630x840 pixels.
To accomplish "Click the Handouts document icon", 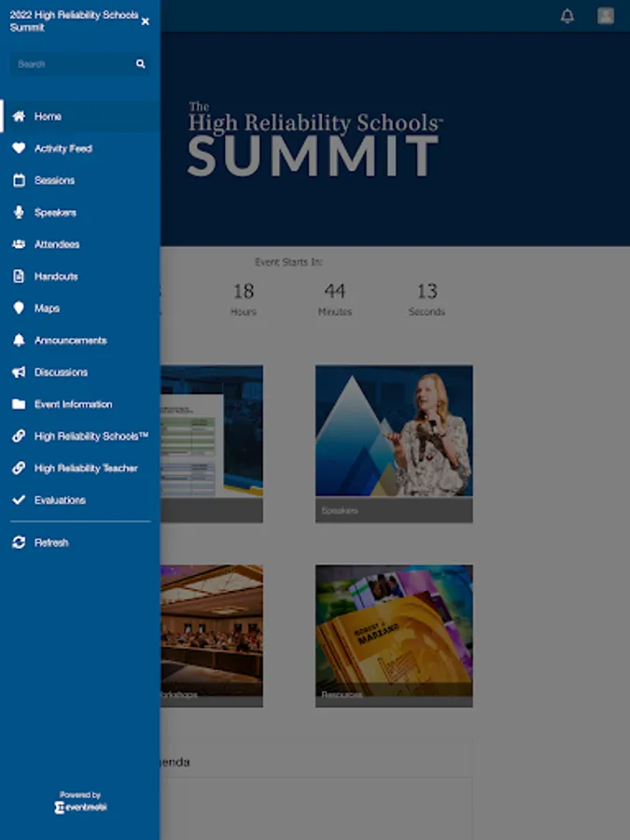I will point(19,276).
